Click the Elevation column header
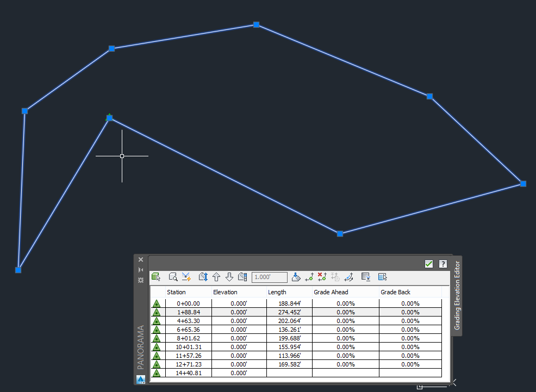 tap(239, 292)
